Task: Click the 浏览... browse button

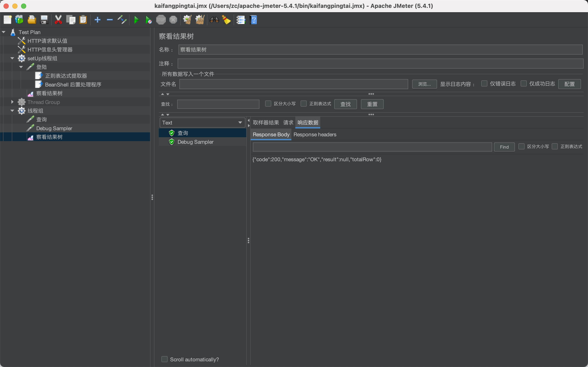Action: pos(424,84)
